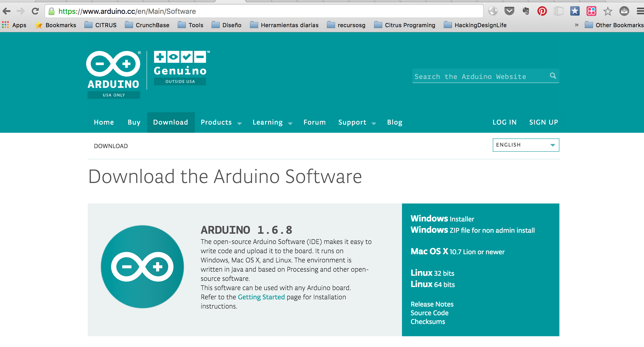
Task: Click the Getting Started link
Action: tap(261, 297)
